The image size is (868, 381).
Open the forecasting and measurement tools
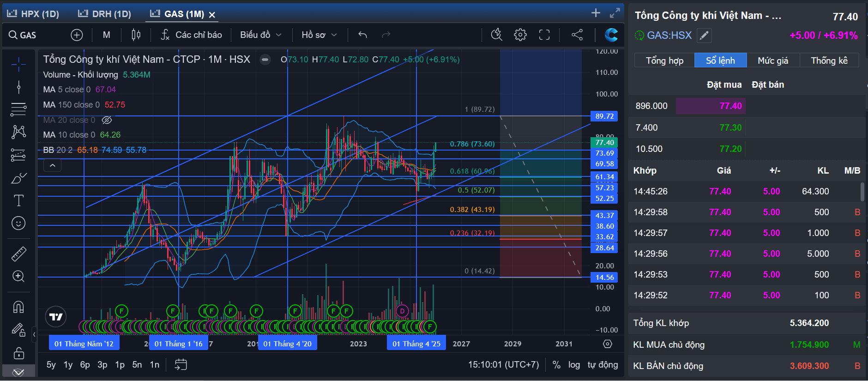18,155
